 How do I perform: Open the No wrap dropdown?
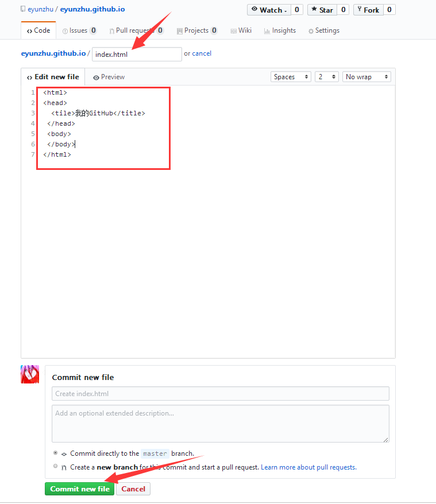pyautogui.click(x=366, y=77)
